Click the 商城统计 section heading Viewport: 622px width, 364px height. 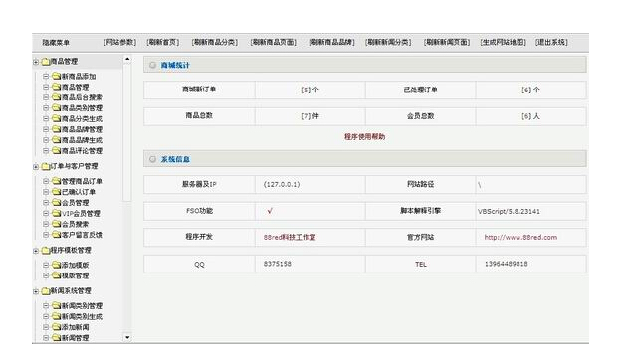click(175, 65)
